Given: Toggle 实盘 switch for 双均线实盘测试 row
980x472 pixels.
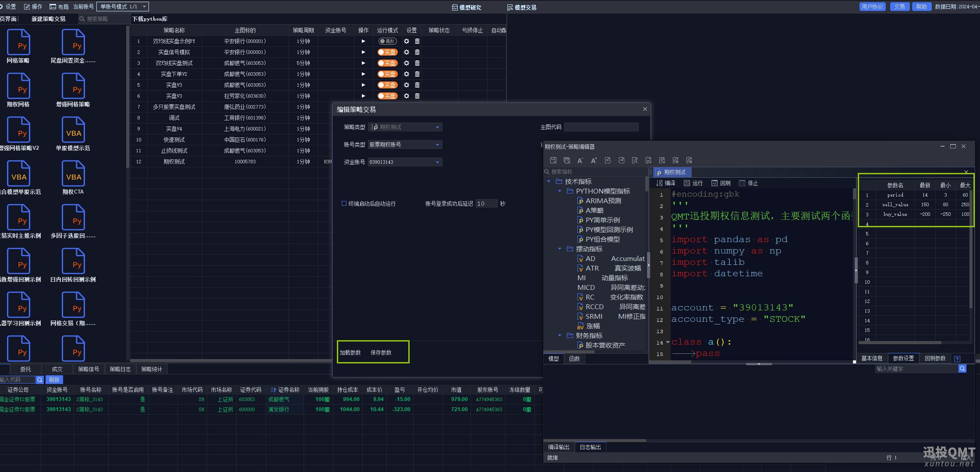Looking at the screenshot, I should (387, 63).
